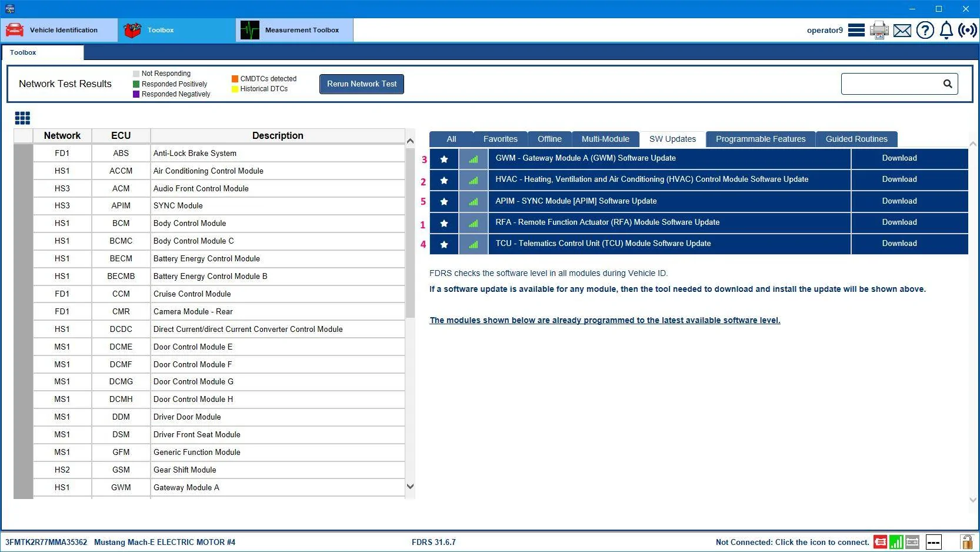Click signal bars icon on the TCU row
980x552 pixels.
tap(474, 244)
